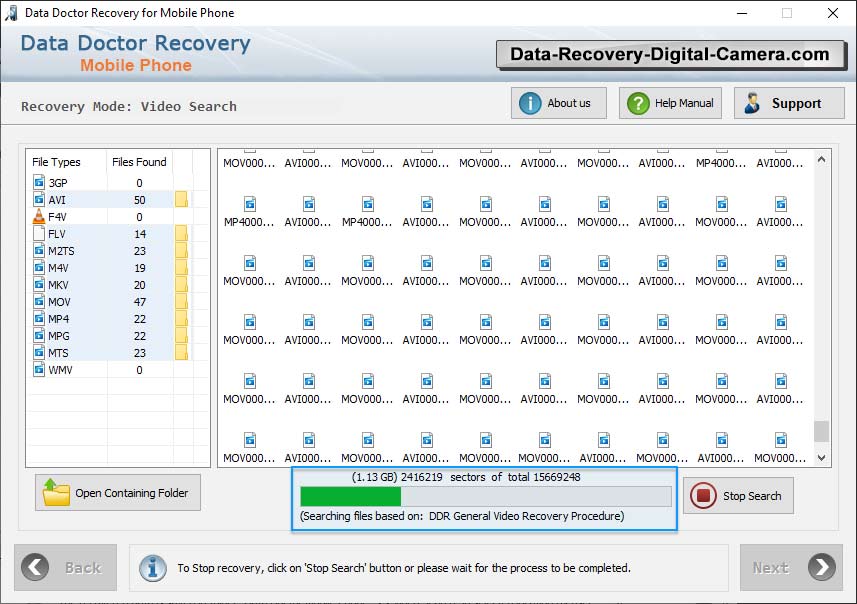Viewport: 857px width, 604px height.
Task: Click the F4V cone icon
Action: 39,216
